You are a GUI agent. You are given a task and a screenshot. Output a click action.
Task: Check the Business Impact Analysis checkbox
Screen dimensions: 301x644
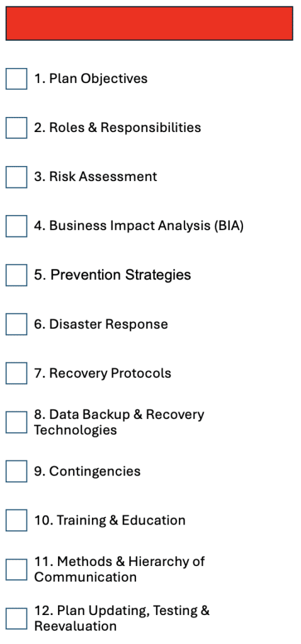pos(16,226)
